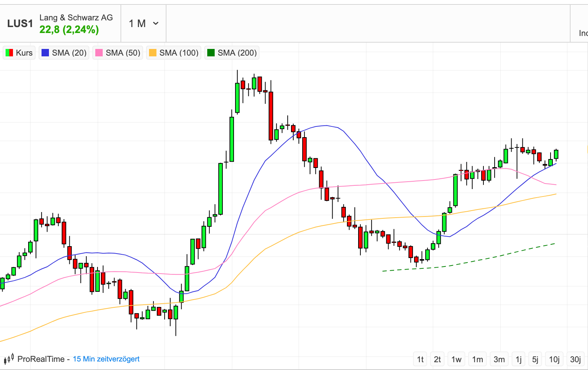
Task: Choose the 3m time range
Action: [x=499, y=359]
